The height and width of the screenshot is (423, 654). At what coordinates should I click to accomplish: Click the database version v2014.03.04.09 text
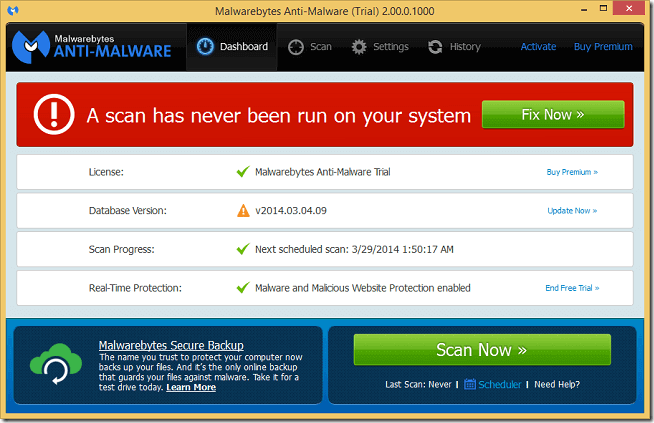point(291,211)
